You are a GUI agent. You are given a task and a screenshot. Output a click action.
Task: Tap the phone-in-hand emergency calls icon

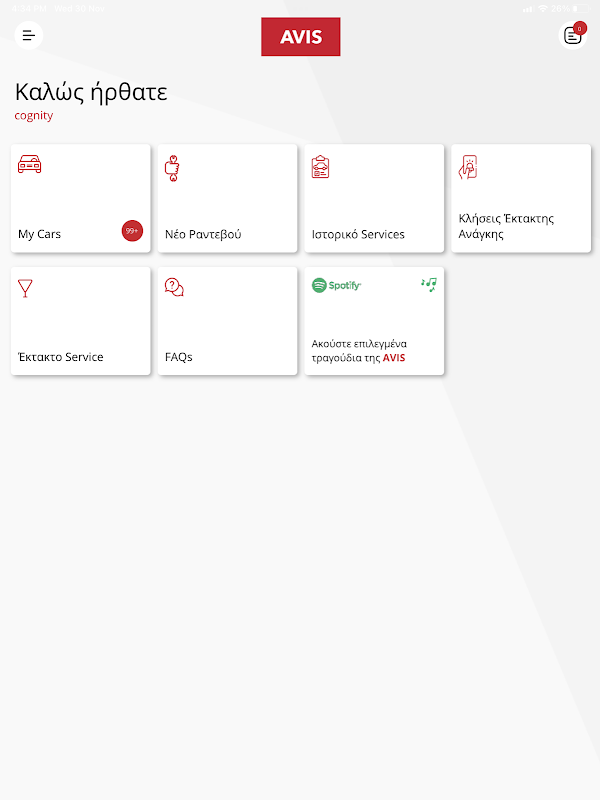[x=468, y=167]
